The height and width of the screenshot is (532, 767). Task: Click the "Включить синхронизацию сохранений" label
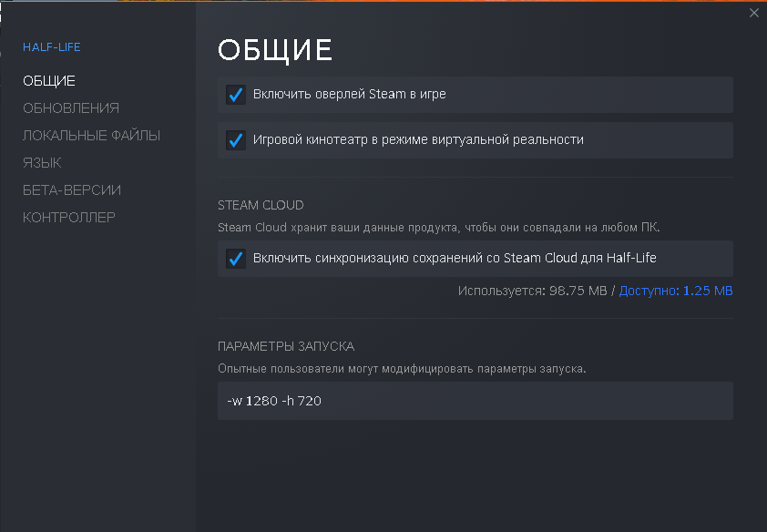(x=455, y=259)
